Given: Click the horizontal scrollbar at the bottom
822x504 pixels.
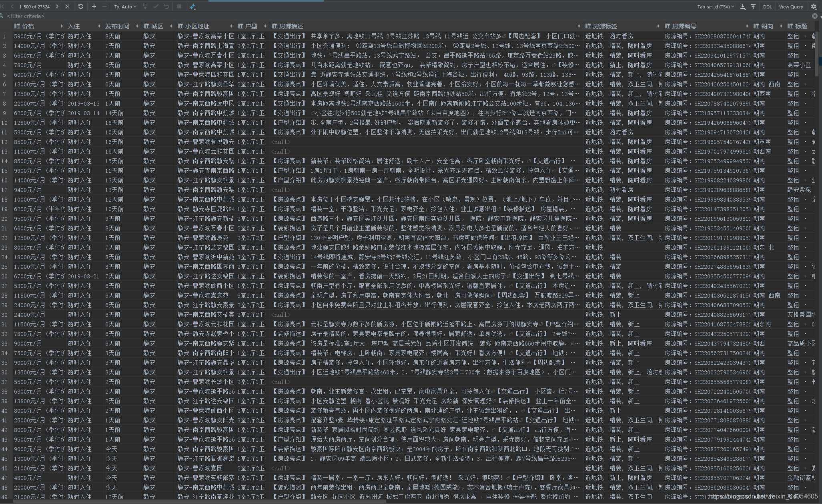Looking at the screenshot, I should coord(200,502).
